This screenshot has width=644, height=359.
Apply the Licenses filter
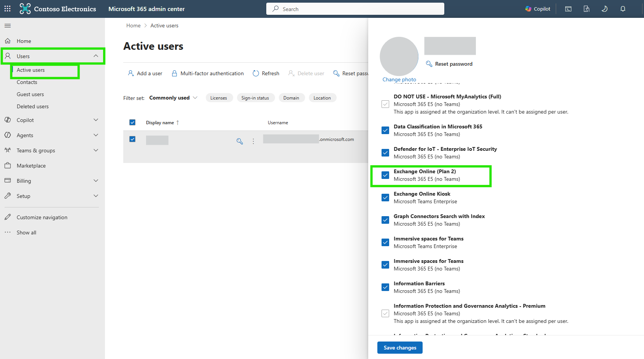219,98
